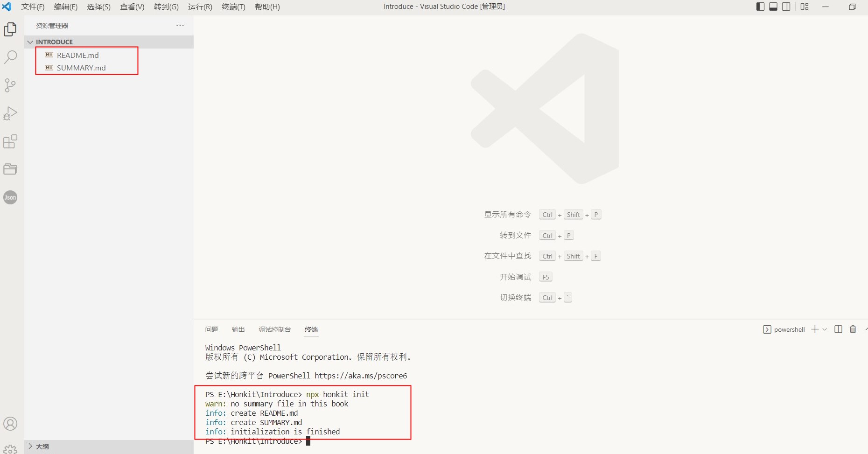Click the VS Code logo in title bar

pyautogui.click(x=7, y=7)
